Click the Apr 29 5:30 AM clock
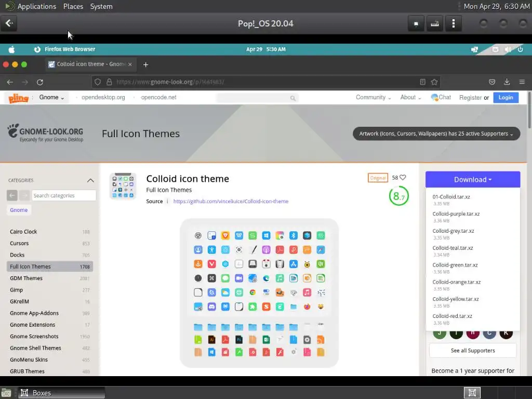 click(265, 49)
